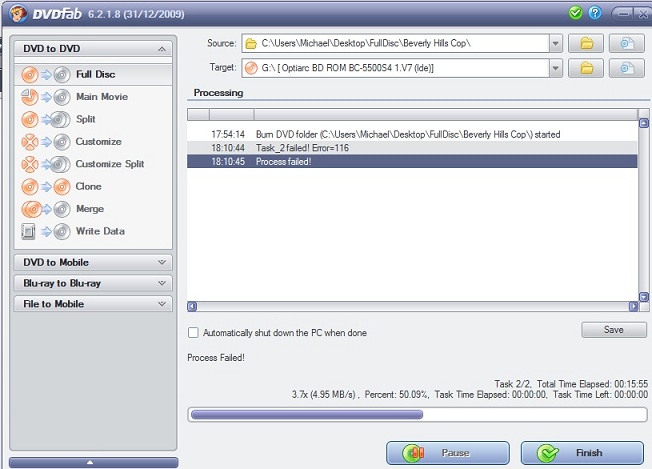Browse folder for the Target path
The image size is (652, 469).
[x=586, y=68]
